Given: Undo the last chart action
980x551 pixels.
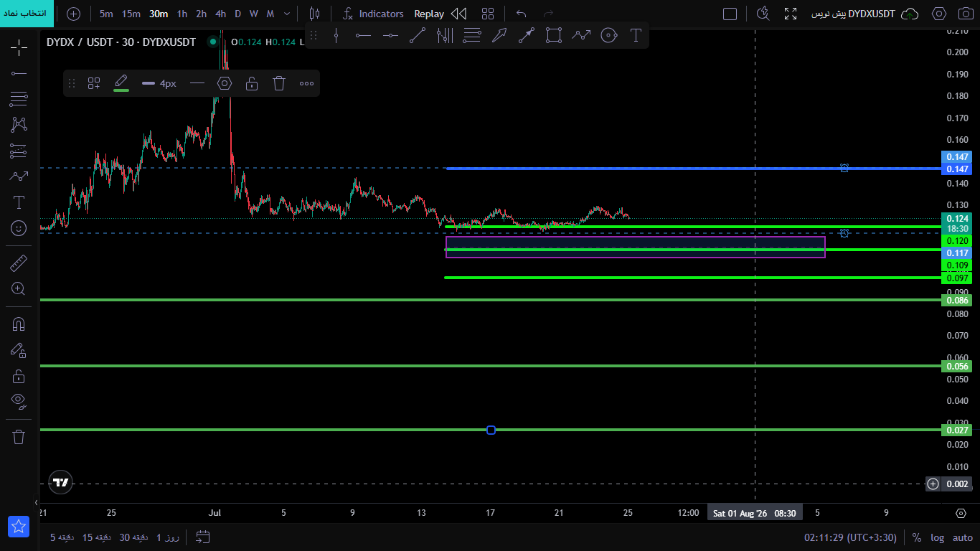Looking at the screenshot, I should [x=522, y=14].
